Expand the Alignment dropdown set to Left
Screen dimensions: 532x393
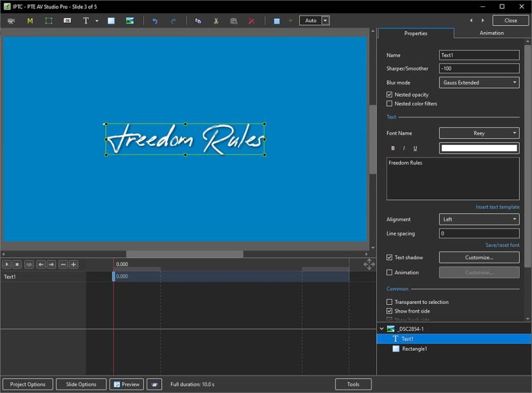click(x=479, y=219)
